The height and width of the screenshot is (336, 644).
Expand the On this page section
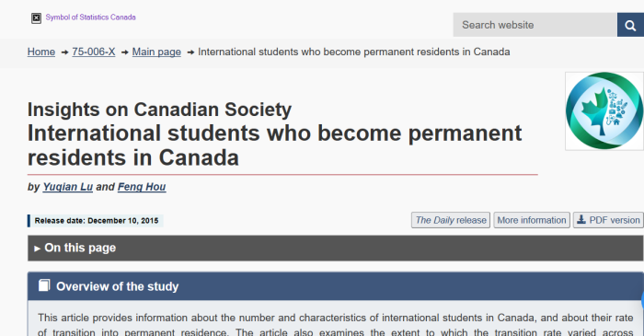[x=336, y=249]
